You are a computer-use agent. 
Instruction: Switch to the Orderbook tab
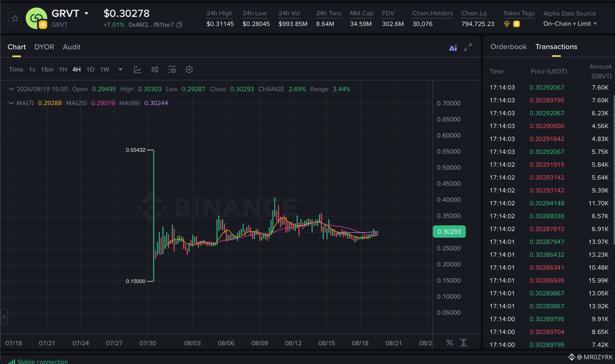click(508, 47)
